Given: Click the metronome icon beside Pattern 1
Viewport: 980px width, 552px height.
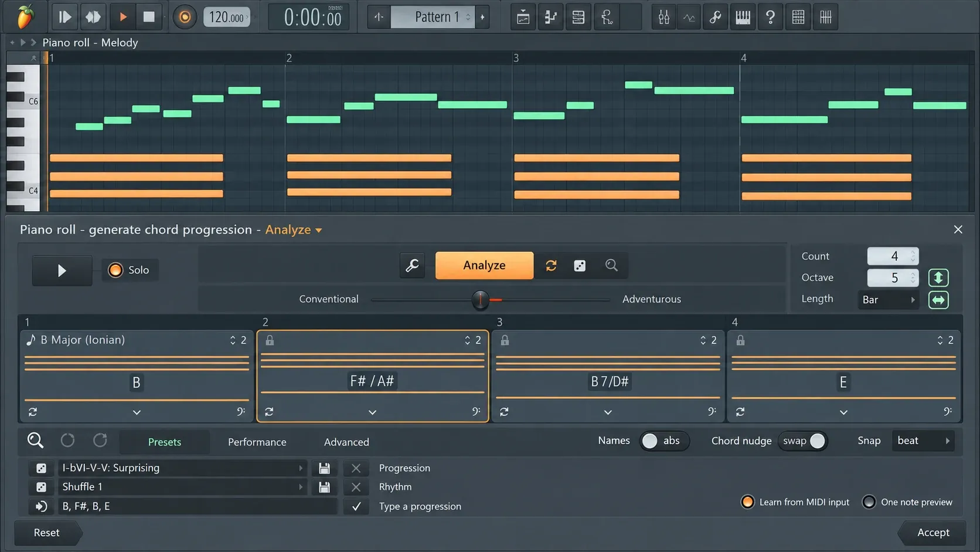Looking at the screenshot, I should (379, 17).
